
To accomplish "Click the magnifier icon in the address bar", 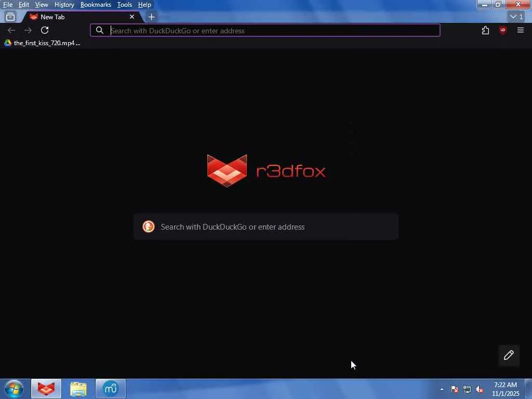I will click(99, 30).
